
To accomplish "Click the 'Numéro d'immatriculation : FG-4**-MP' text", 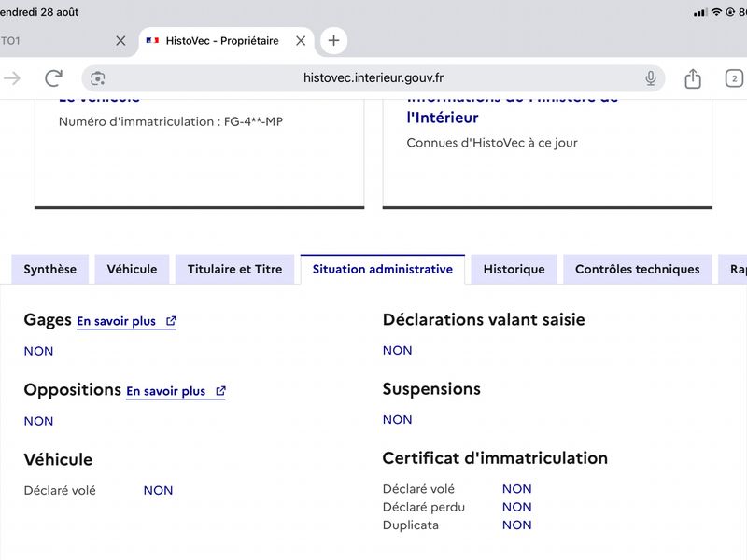I will (171, 122).
